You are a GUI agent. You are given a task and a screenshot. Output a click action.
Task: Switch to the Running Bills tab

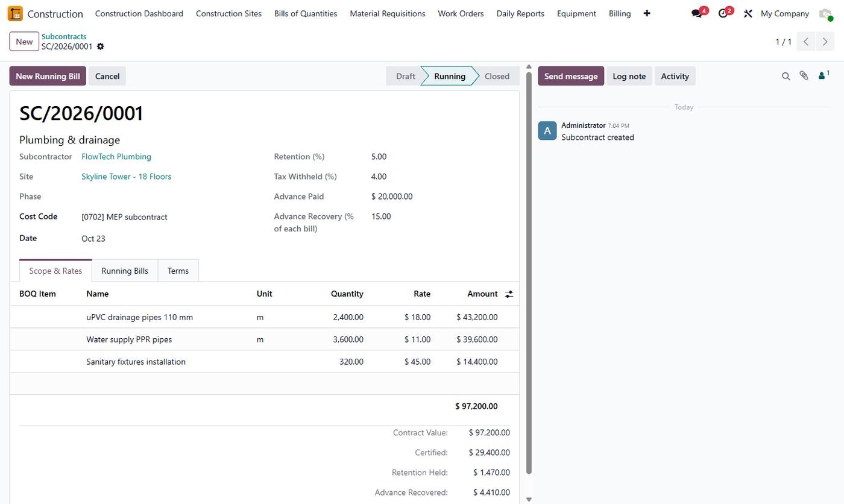pyautogui.click(x=125, y=271)
